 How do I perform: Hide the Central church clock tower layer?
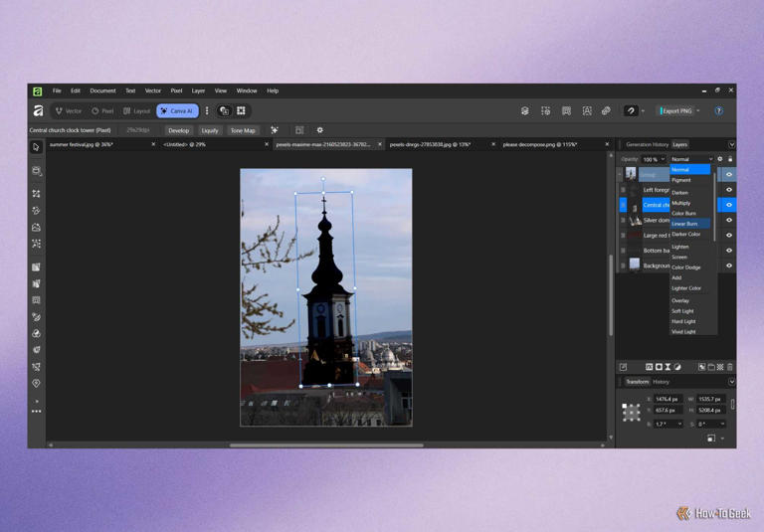click(729, 205)
